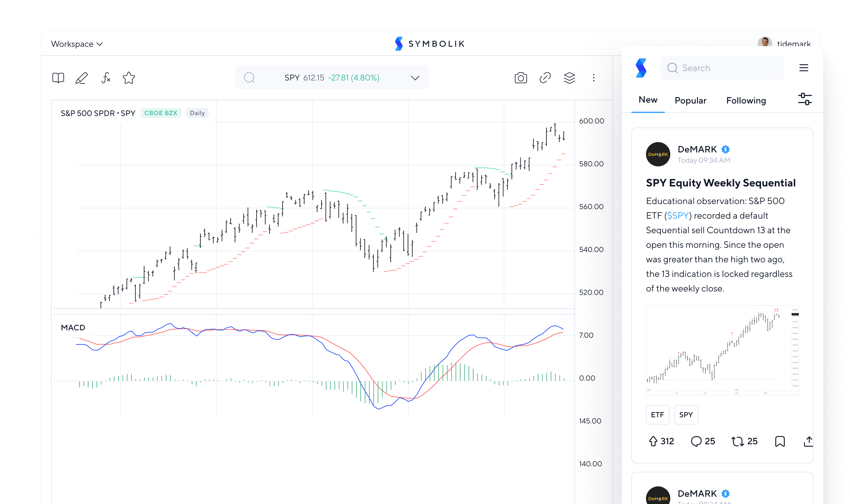Open DeMARK author name on first post
The image size is (850, 504).
coord(697,149)
